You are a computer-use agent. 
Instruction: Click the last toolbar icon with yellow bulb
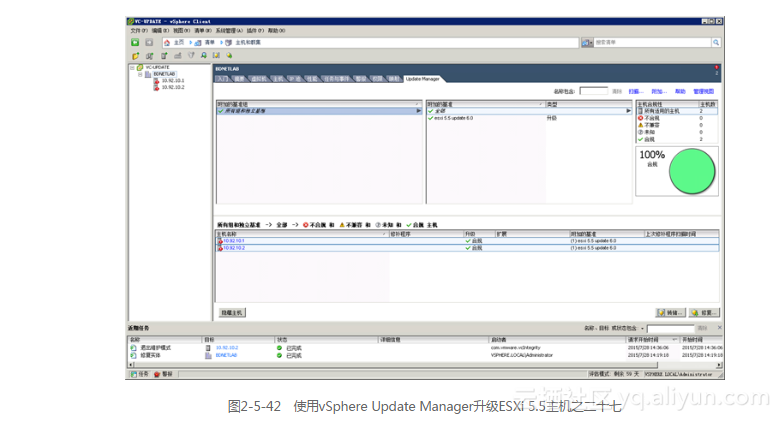[229, 56]
